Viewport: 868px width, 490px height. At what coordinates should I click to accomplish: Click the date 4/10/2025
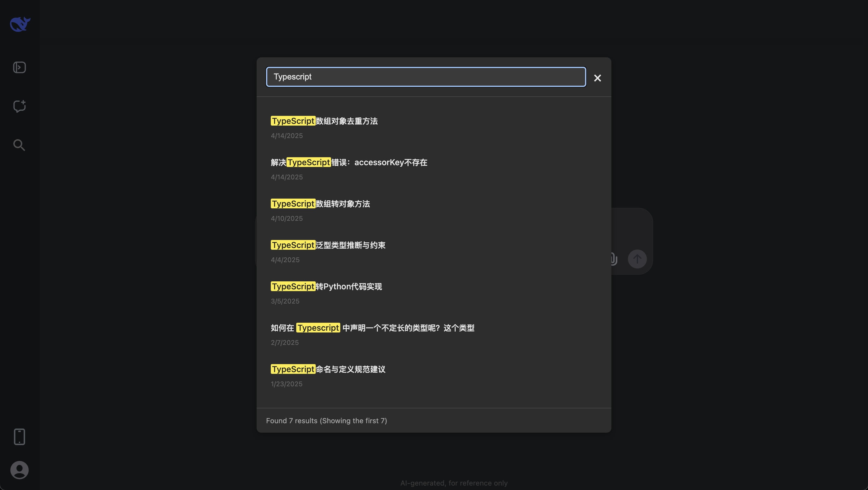point(287,219)
